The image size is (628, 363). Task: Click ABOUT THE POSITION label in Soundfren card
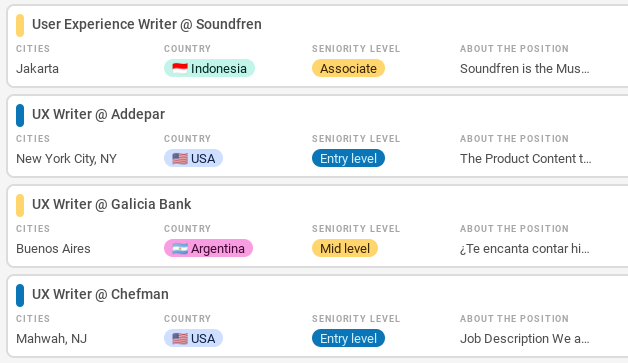[x=514, y=49]
